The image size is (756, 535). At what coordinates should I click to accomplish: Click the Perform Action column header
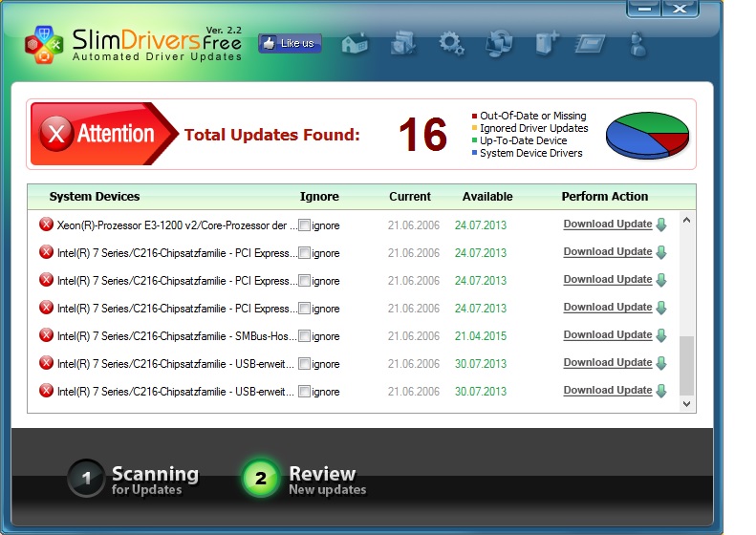[605, 197]
